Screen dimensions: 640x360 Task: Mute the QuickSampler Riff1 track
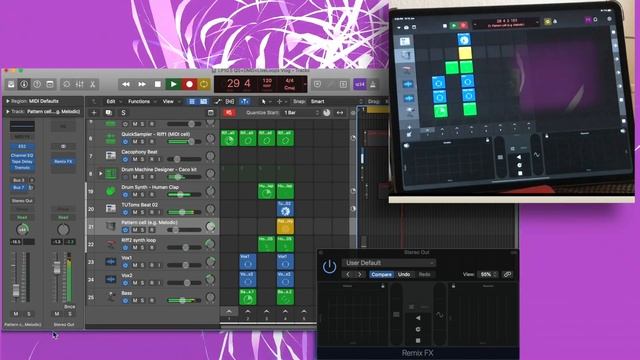tap(135, 142)
